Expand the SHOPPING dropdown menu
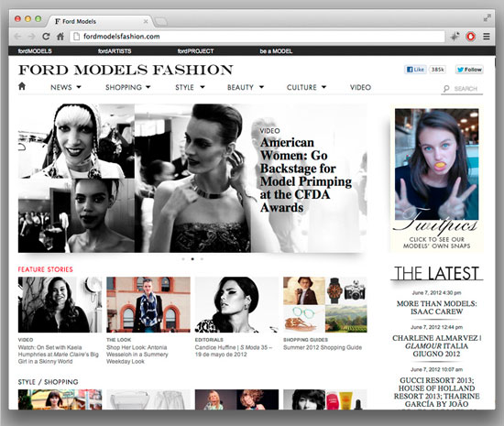Screen dimensions: 504x426 pyautogui.click(x=128, y=87)
